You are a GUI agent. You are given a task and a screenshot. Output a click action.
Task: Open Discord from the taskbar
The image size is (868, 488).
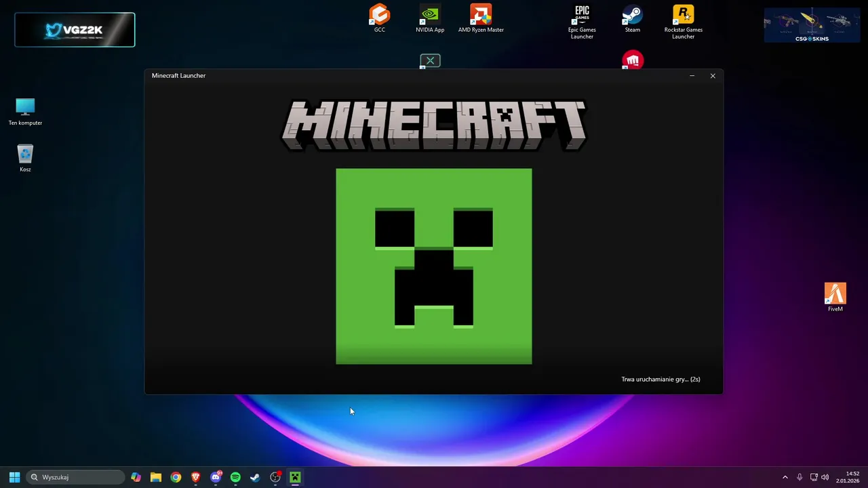(216, 477)
